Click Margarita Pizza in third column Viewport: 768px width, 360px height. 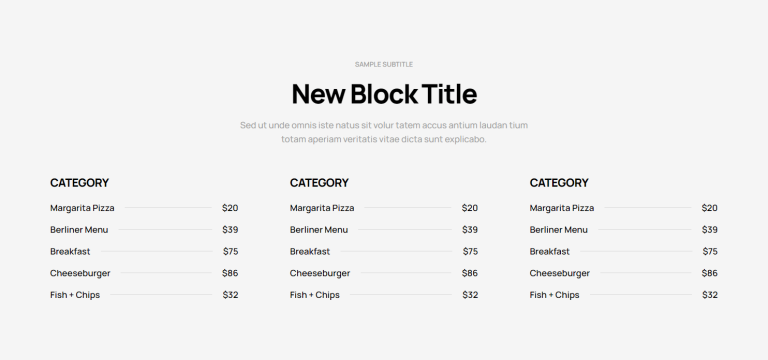[562, 208]
